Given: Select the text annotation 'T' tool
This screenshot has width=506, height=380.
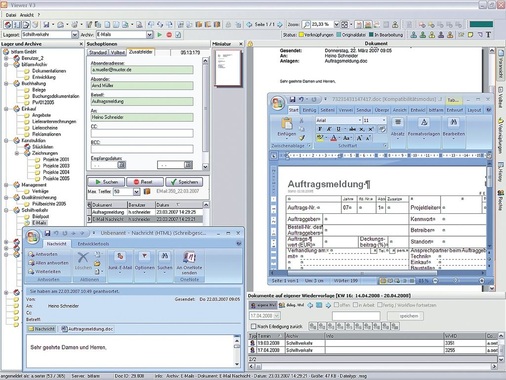Looking at the screenshot, I should (x=488, y=35).
